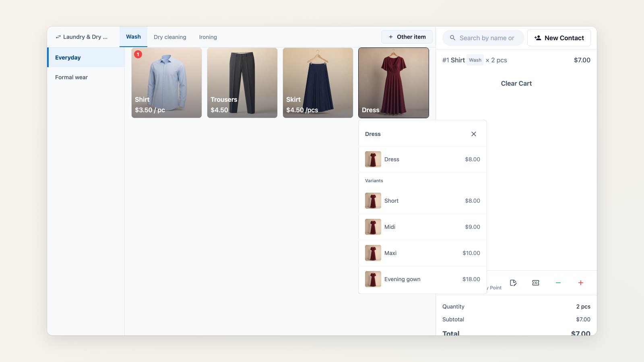Select the Trousers product card
The height and width of the screenshot is (362, 644).
(242, 83)
